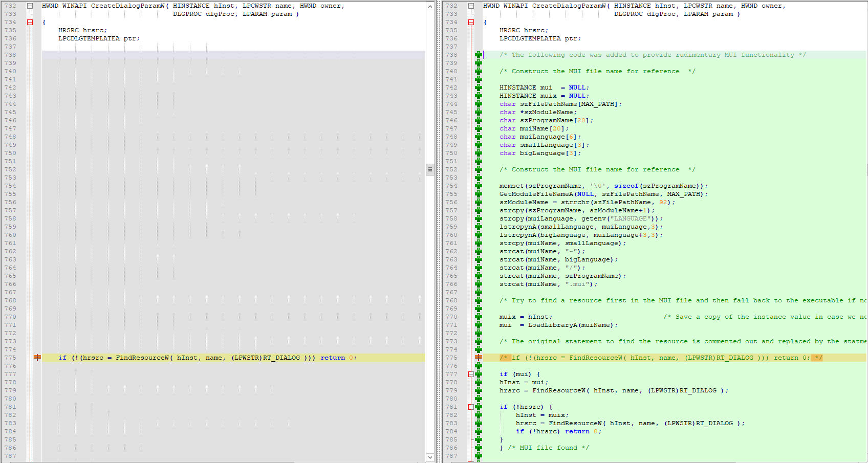Click the green plus beside 'char muiLanguage[6];'

tap(479, 137)
